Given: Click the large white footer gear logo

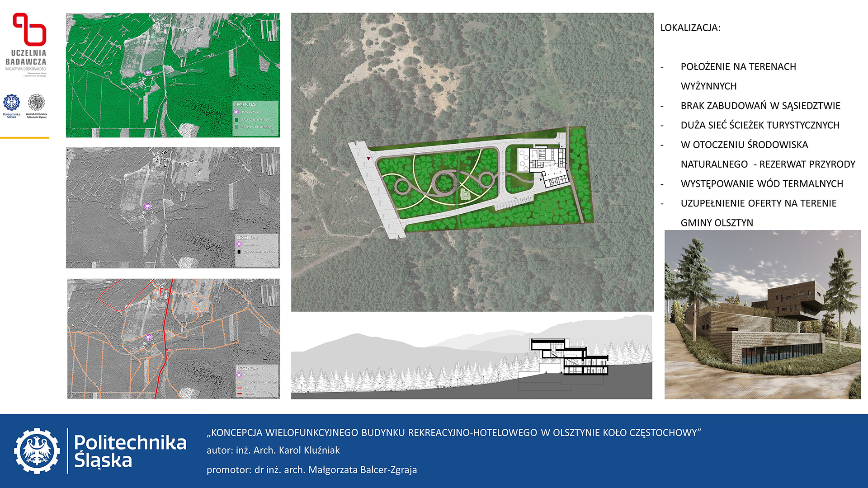Looking at the screenshot, I should [37, 451].
